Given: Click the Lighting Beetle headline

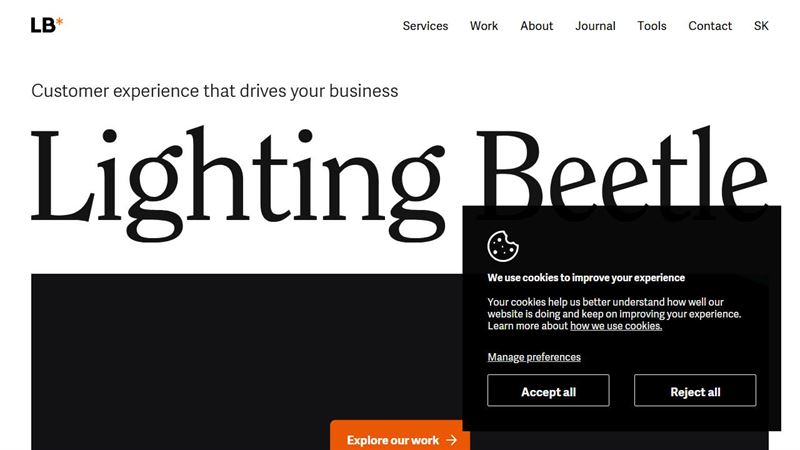Looking at the screenshot, I should tap(399, 183).
